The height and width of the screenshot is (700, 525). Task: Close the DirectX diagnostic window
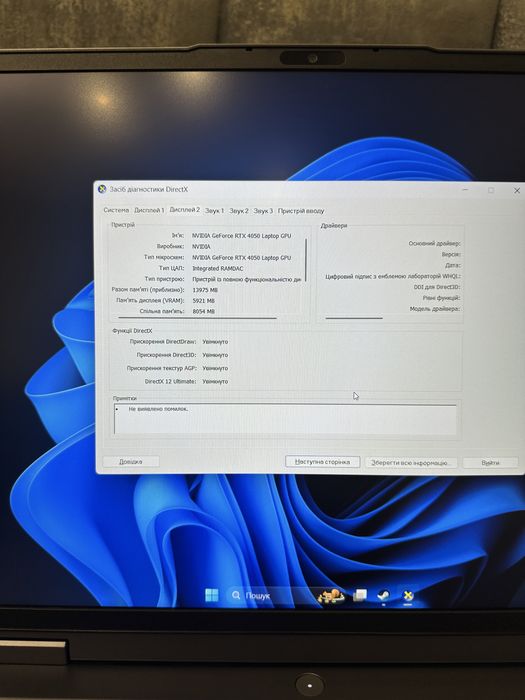pyautogui.click(x=517, y=190)
